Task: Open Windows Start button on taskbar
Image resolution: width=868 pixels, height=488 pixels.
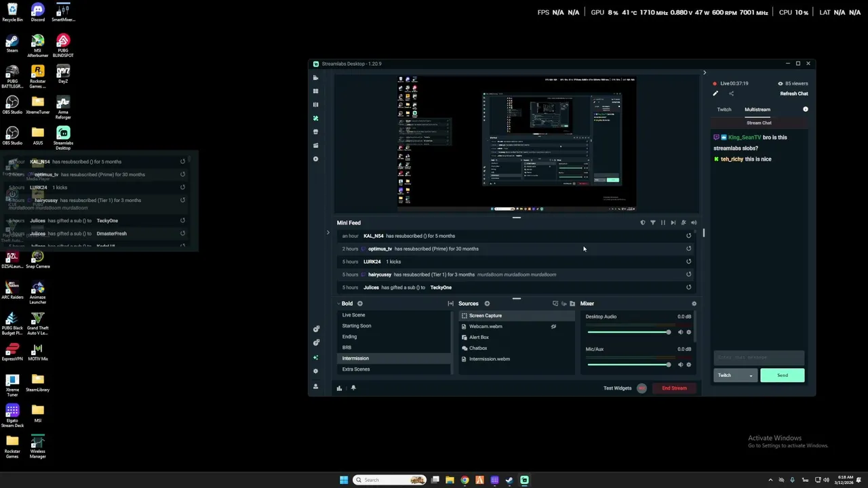Action: click(x=344, y=480)
